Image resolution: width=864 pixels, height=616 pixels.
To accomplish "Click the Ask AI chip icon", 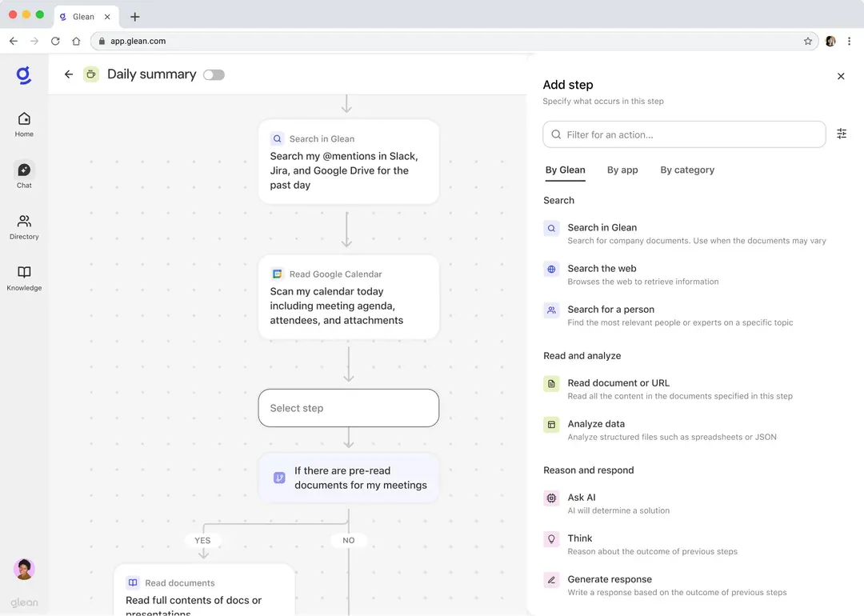I will click(551, 498).
